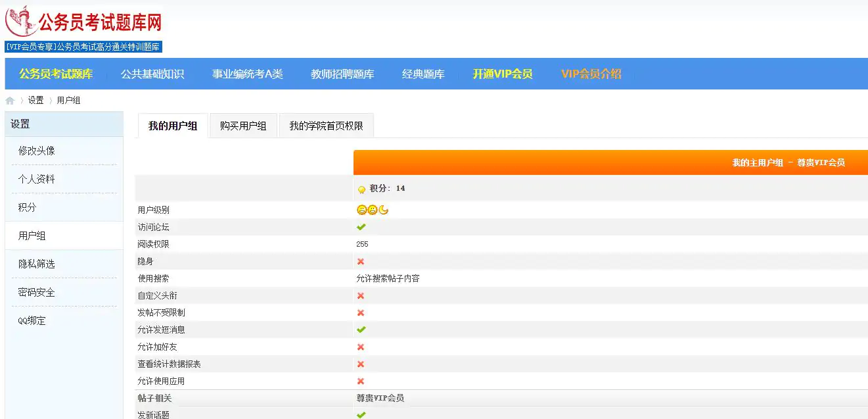868x419 pixels.
Task: Click the red X for 隐身
Action: tap(361, 261)
